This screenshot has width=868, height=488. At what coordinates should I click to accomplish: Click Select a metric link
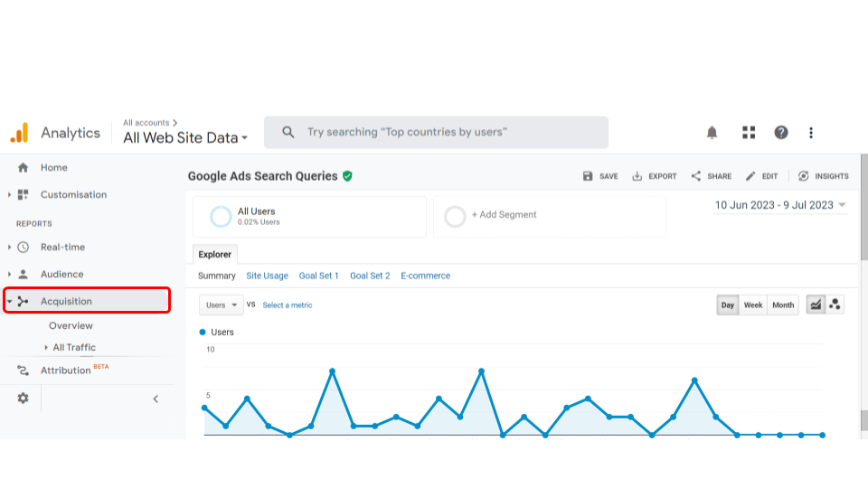pyautogui.click(x=287, y=305)
